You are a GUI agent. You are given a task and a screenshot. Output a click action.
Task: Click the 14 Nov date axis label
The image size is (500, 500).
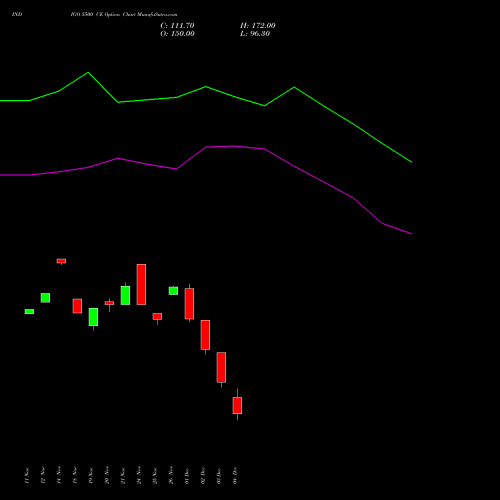point(59,475)
